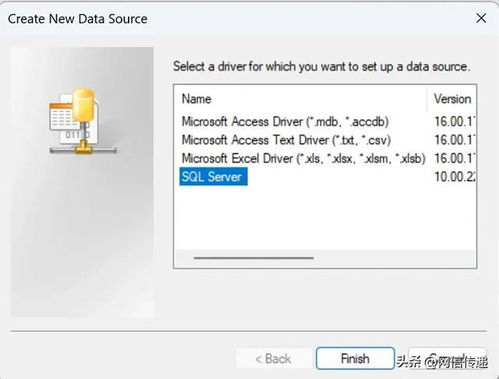This screenshot has height=379, width=499.
Task: Click the version cell of the Access Text Driver
Action: (454, 140)
